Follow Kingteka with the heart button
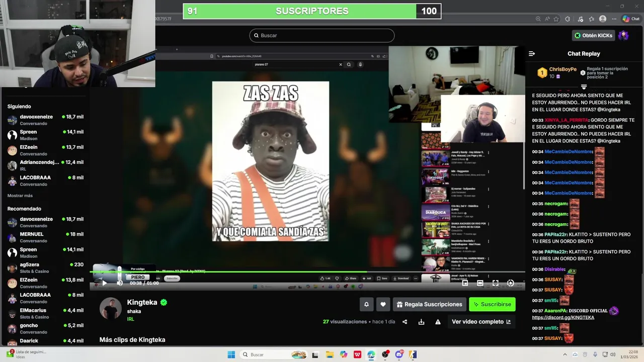Viewport: 644px width, 362px height. [x=383, y=304]
